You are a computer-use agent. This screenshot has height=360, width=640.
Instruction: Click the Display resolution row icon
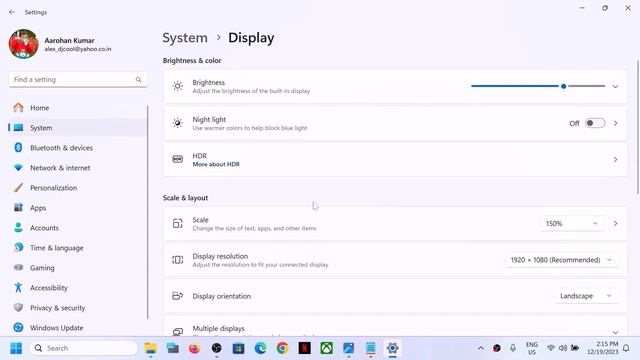click(x=178, y=260)
